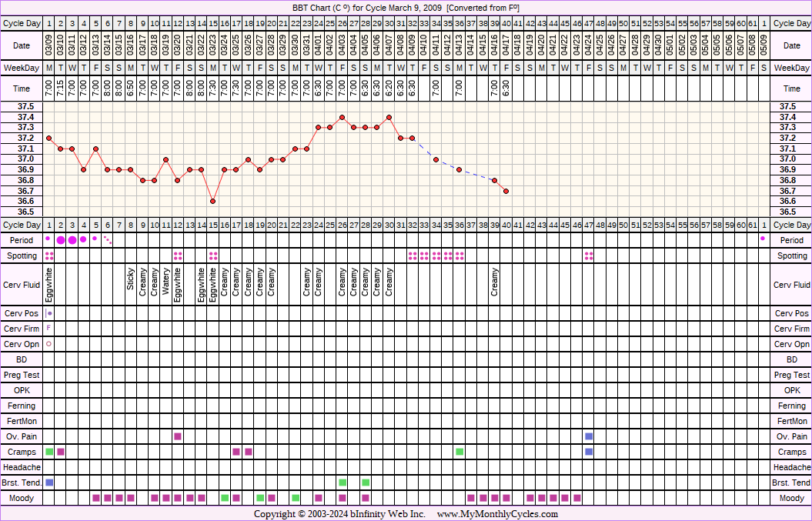Select the last temperature point on 04/17
812x521 pixels.
click(x=506, y=191)
